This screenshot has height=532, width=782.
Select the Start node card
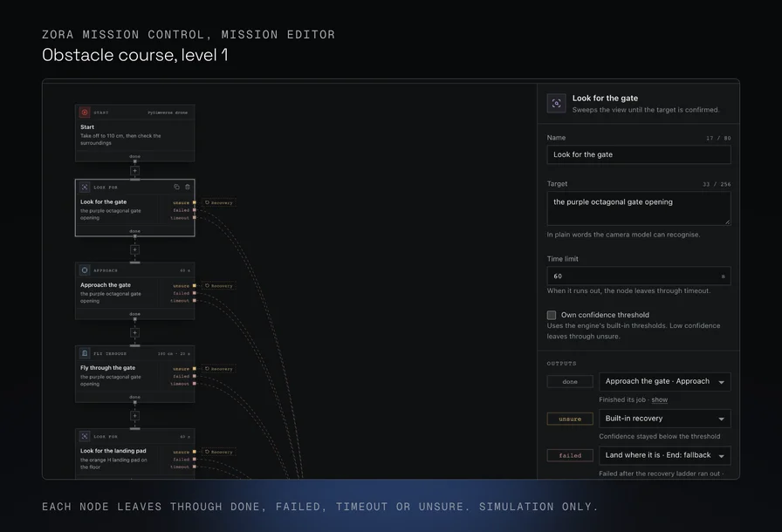[x=134, y=133]
